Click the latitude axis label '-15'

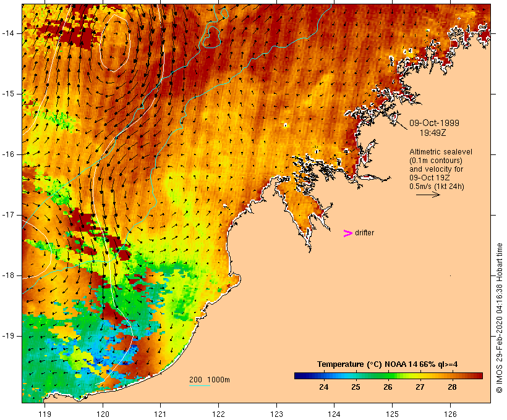[8, 94]
